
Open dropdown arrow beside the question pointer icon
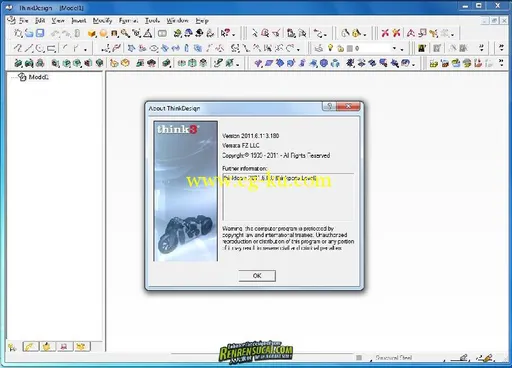234,34
